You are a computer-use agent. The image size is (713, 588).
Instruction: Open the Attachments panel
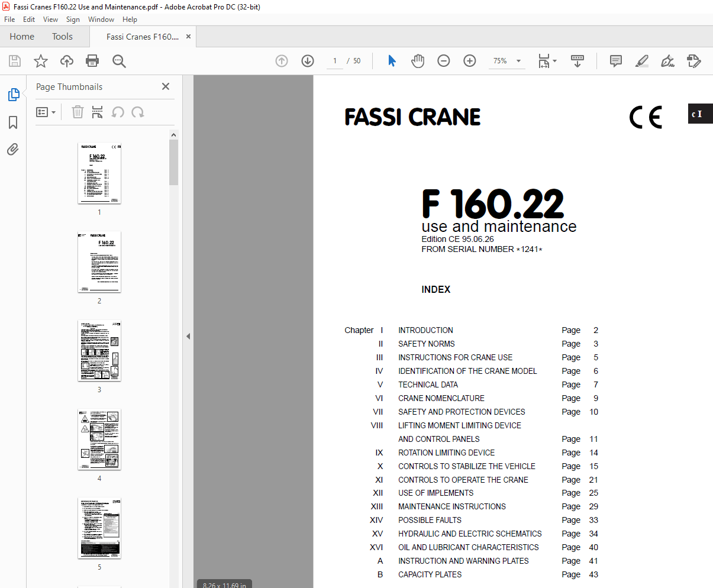tap(13, 149)
